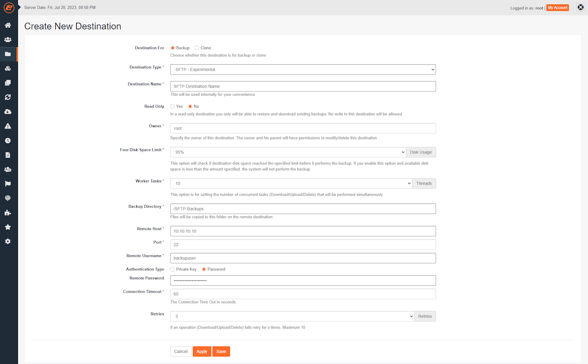The width and height of the screenshot is (588, 364).
Task: Select the Destinations folder icon in sidebar
Action: [x=8, y=54]
